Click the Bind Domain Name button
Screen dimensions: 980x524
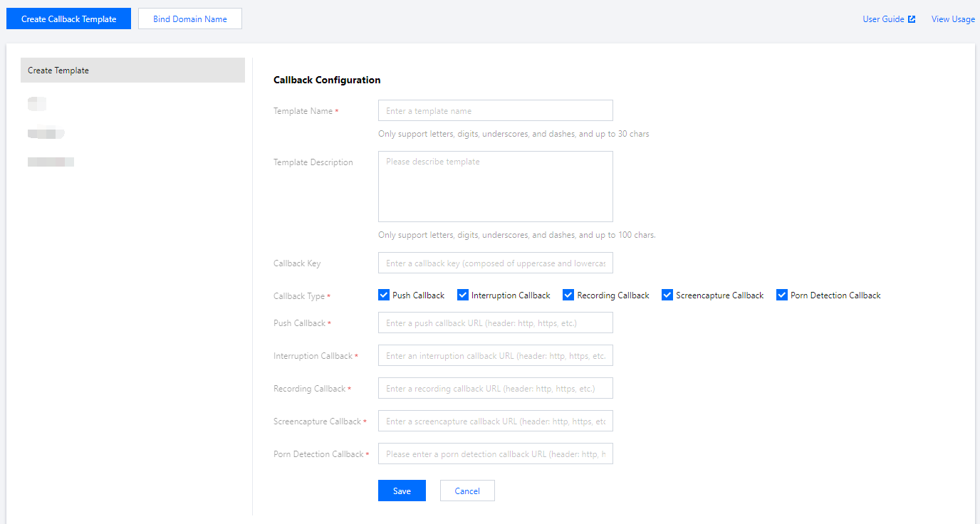pos(190,19)
